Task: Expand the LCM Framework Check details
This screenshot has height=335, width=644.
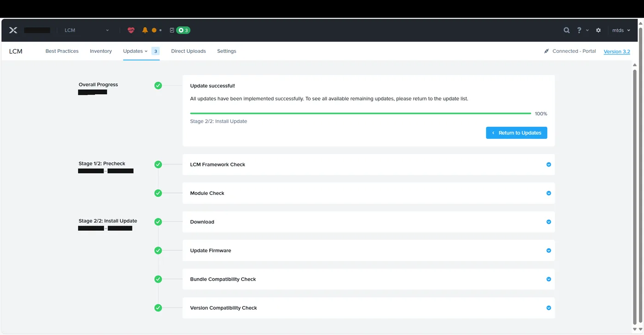Action: pyautogui.click(x=549, y=165)
